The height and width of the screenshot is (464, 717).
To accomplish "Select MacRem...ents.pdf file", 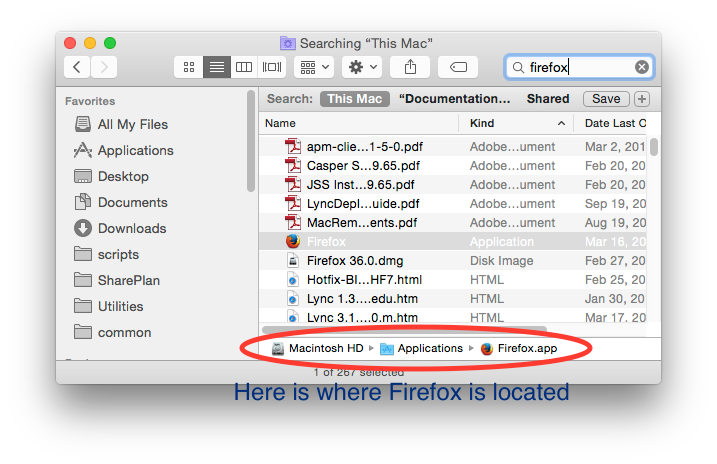I will (453, 223).
